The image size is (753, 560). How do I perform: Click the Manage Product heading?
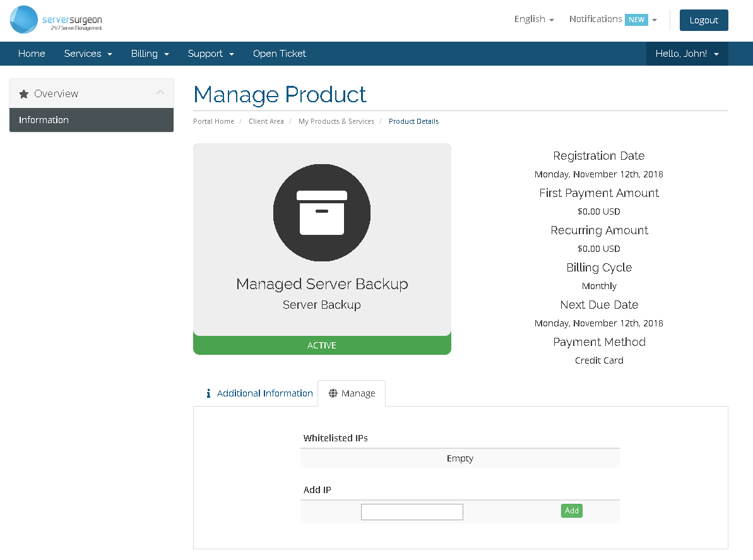[x=280, y=95]
